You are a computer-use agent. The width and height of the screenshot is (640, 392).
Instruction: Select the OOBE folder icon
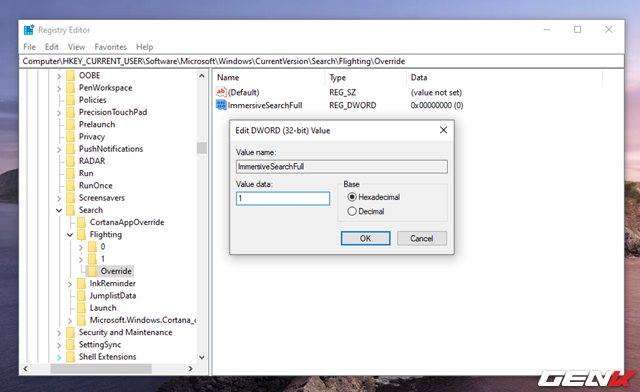[x=71, y=76]
